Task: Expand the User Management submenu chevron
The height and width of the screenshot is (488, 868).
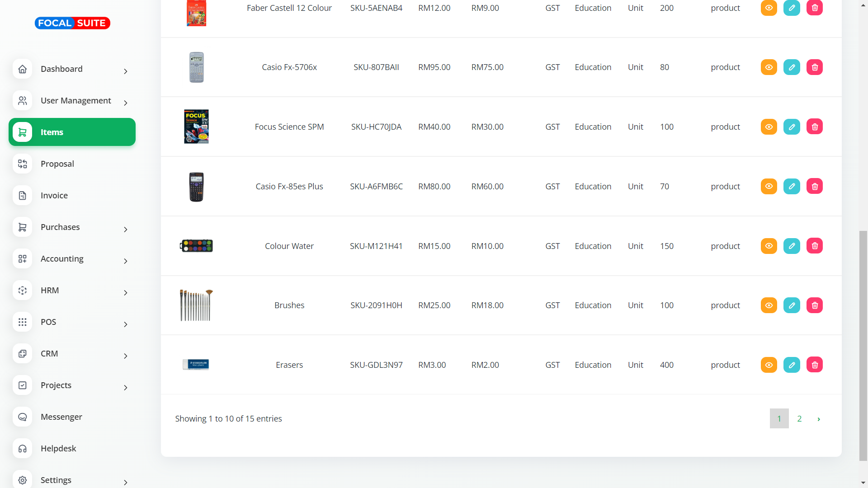Action: 126,103
